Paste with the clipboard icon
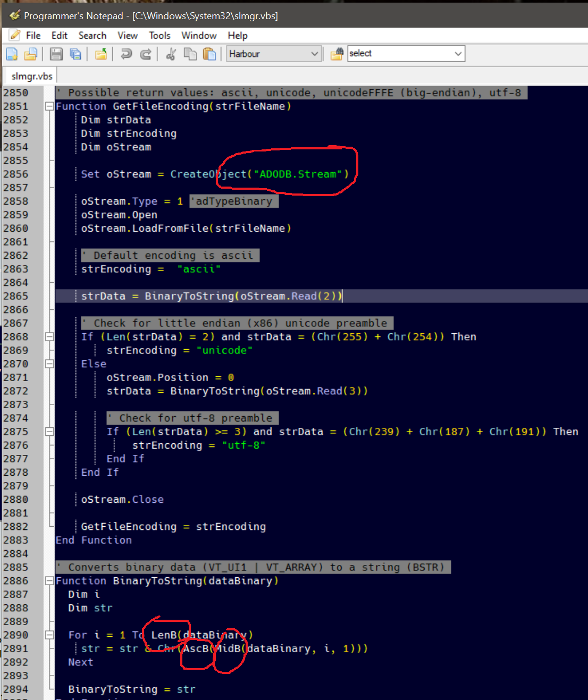Viewport: 588px width, 700px height. point(209,54)
